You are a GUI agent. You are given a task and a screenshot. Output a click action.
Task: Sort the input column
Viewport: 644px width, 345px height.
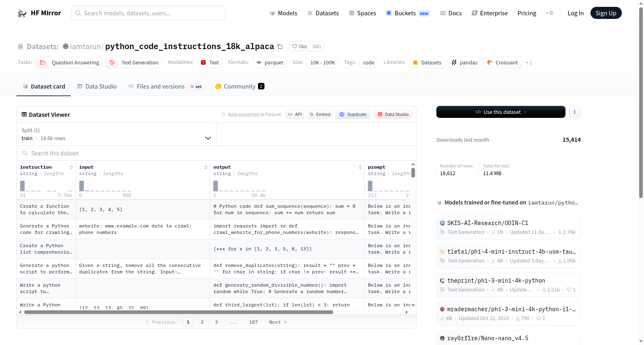click(x=206, y=167)
